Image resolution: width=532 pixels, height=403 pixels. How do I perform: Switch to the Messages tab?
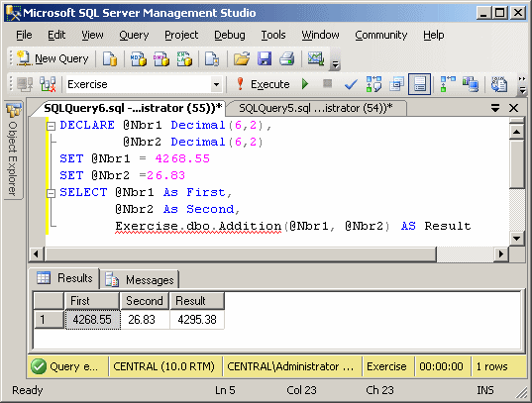pyautogui.click(x=140, y=280)
